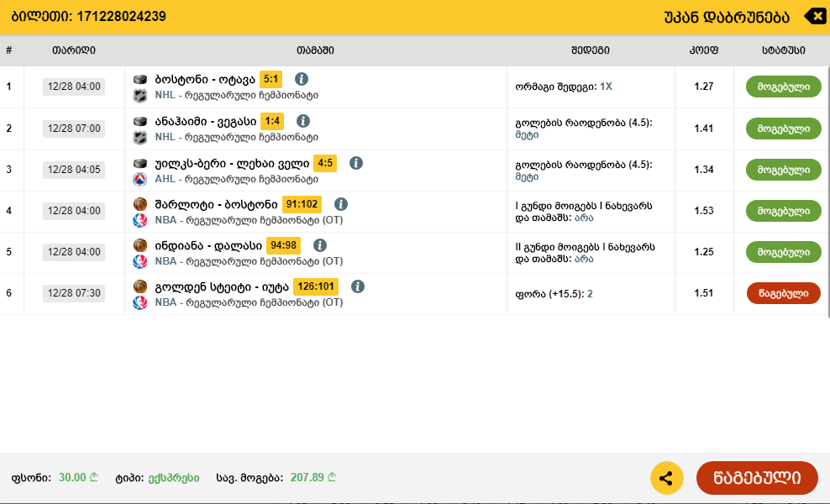Image resolution: width=830 pixels, height=504 pixels.
Task: Click red წაგებული badge in row 6
Action: pyautogui.click(x=784, y=294)
